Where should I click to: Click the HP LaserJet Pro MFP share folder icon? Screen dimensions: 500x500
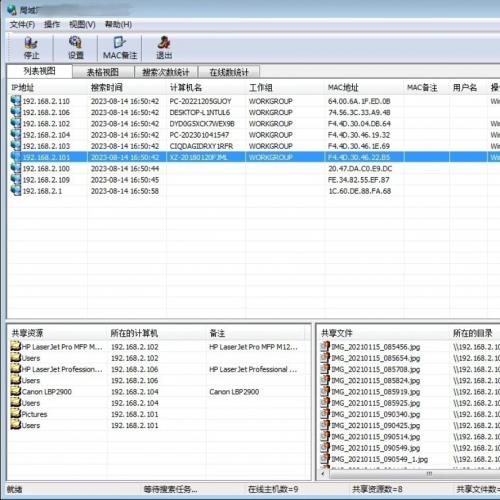pos(15,346)
